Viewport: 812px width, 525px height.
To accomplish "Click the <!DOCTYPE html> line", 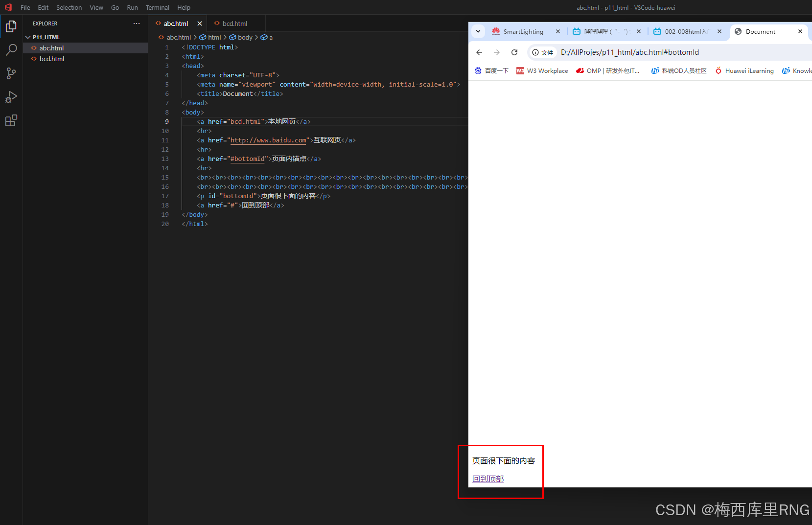I will [209, 47].
